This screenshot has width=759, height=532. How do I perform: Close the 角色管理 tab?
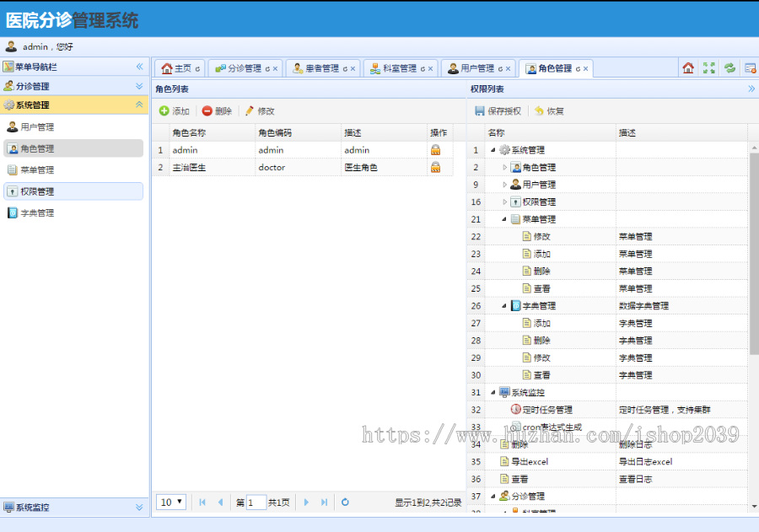coord(586,69)
